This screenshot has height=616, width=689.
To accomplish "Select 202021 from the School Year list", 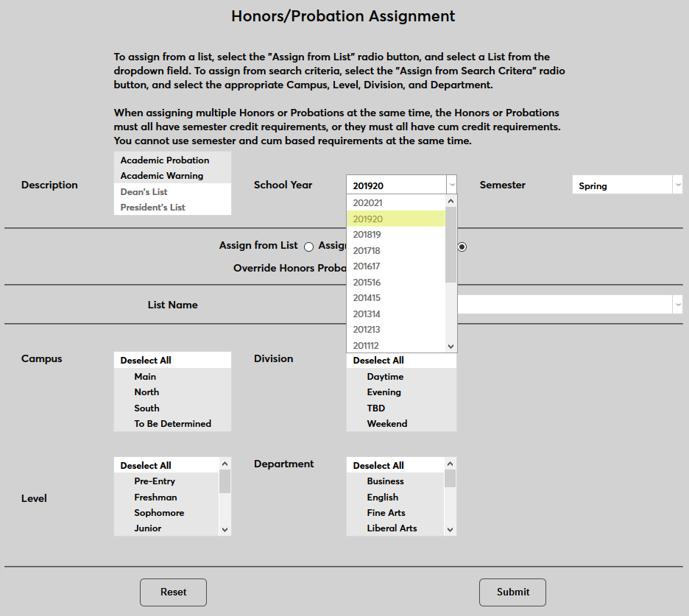I will point(368,202).
